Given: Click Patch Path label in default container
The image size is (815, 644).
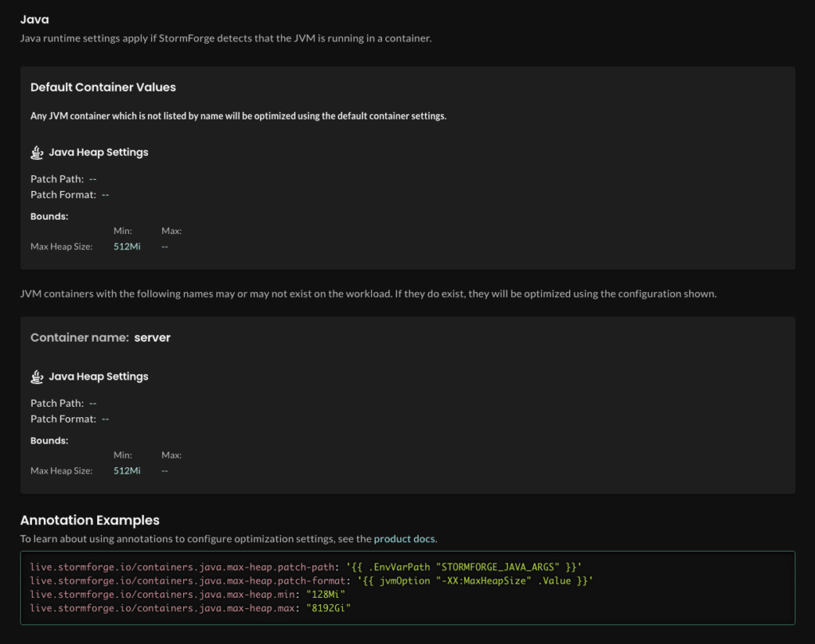Looking at the screenshot, I should point(57,179).
